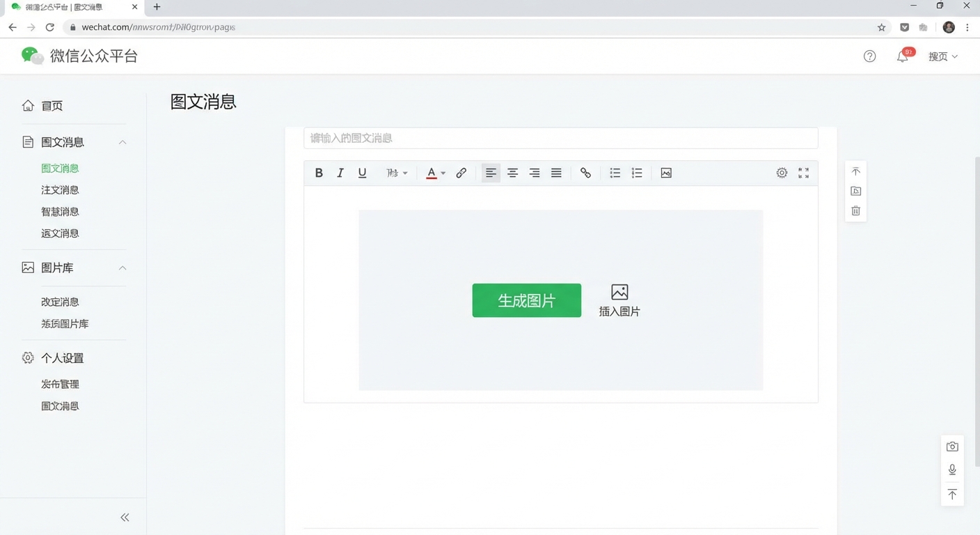Viewport: 980px width, 535px height.
Task: Click the green 生成图片 button
Action: [x=527, y=300]
